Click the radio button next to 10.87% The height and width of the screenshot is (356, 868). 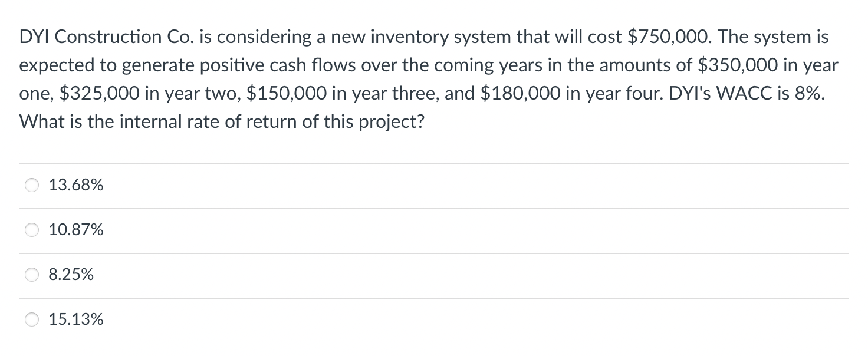click(32, 230)
